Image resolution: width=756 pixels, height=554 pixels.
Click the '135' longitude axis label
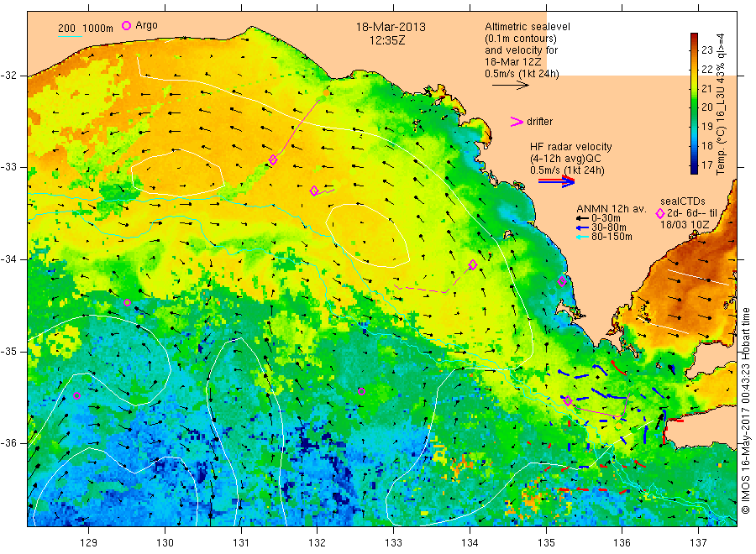(x=546, y=543)
